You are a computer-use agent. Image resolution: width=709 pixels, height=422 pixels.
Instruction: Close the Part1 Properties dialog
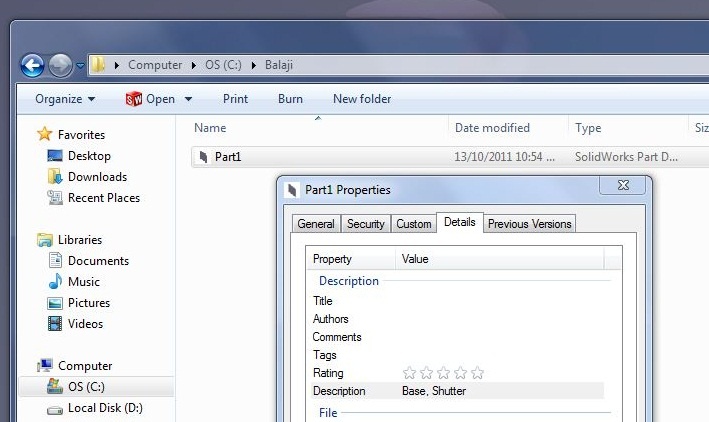[623, 185]
